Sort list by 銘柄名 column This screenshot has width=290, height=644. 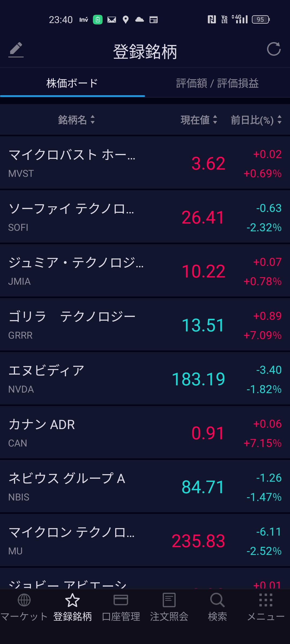[x=76, y=120]
